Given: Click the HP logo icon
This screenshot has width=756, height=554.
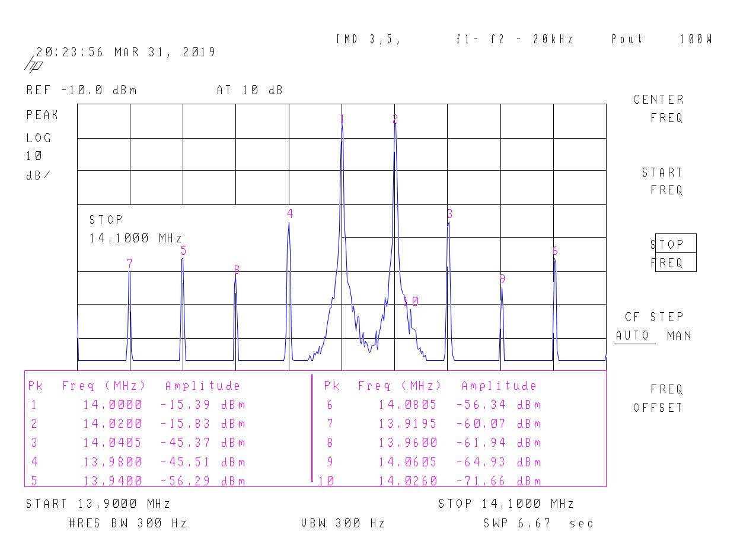Looking at the screenshot, I should 33,65.
